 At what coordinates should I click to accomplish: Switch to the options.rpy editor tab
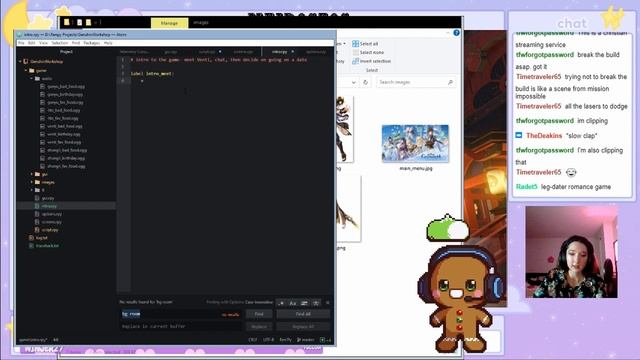[x=316, y=52]
